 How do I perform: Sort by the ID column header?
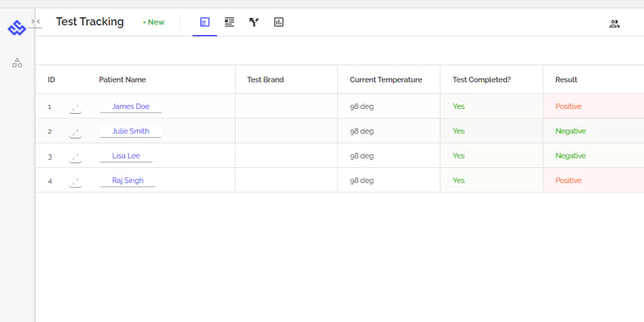click(x=52, y=80)
